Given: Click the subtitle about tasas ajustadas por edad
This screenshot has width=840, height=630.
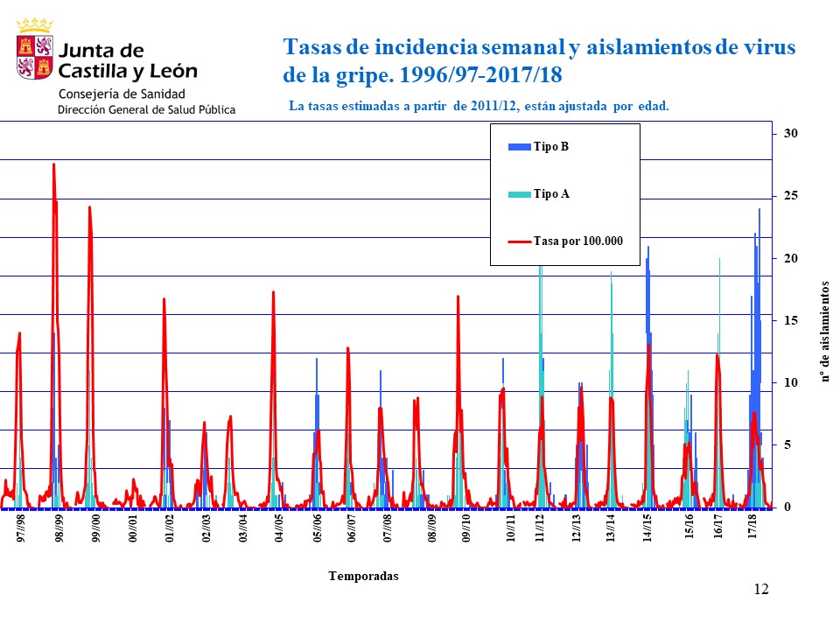Looking at the screenshot, I should (479, 107).
